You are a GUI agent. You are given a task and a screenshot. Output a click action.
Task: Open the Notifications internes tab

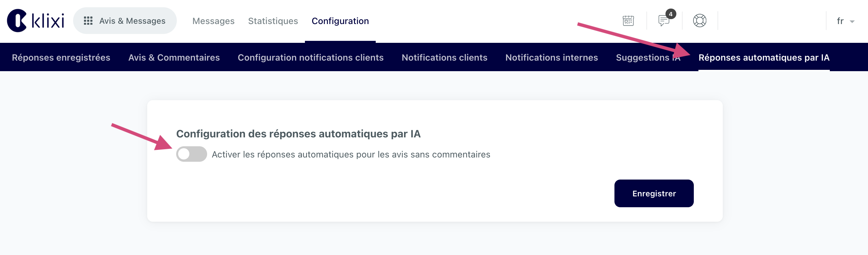(x=551, y=58)
